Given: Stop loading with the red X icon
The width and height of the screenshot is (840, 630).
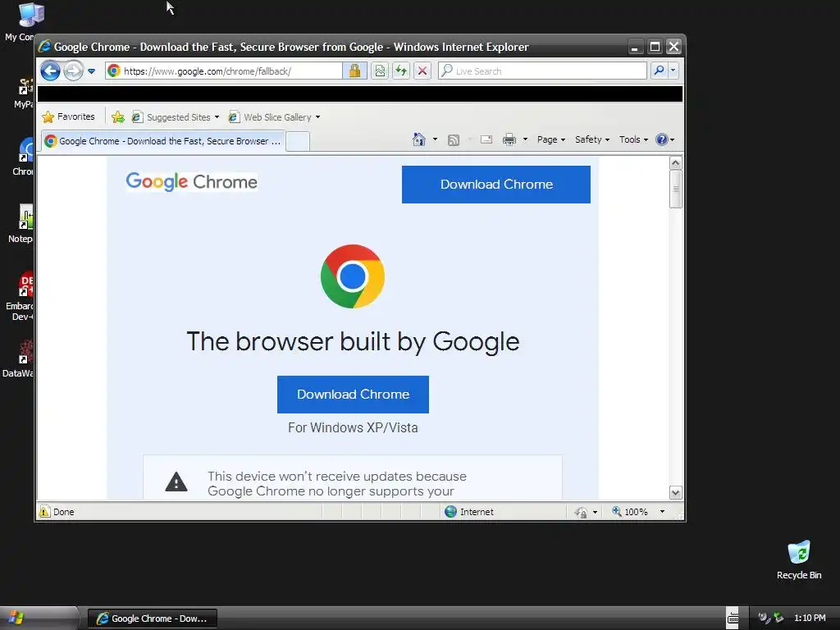Looking at the screenshot, I should (422, 71).
